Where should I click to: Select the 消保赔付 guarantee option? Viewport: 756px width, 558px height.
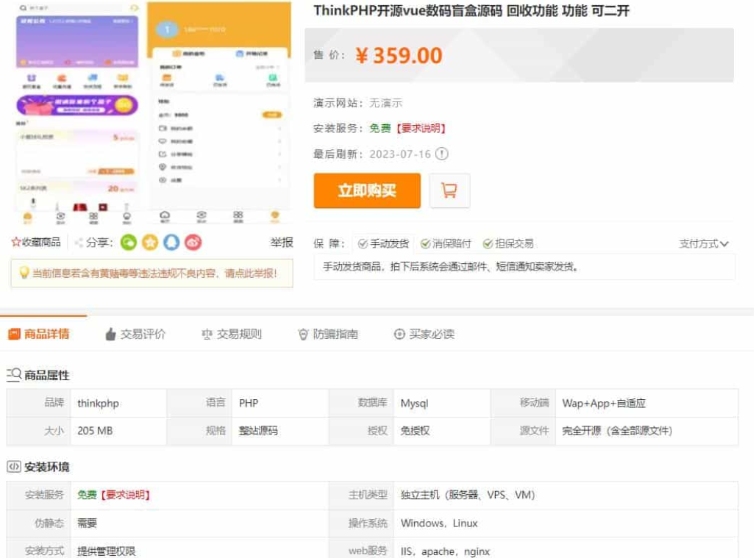(446, 243)
